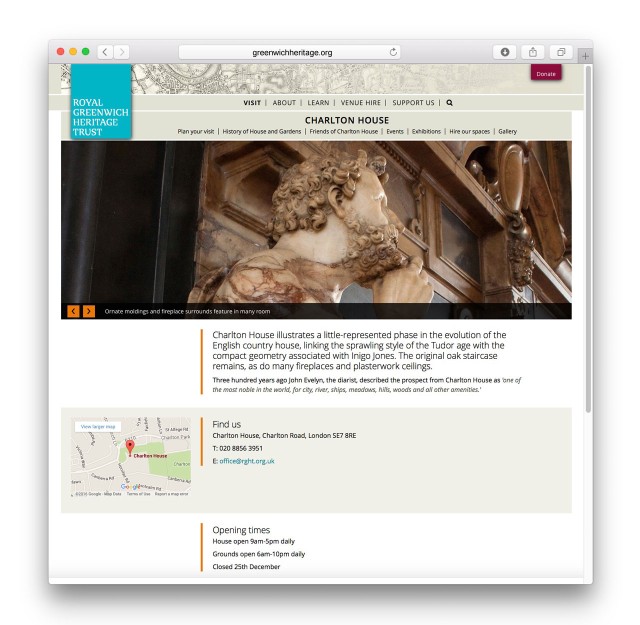
Task: Click the Safari forward arrow button
Action: (121, 52)
